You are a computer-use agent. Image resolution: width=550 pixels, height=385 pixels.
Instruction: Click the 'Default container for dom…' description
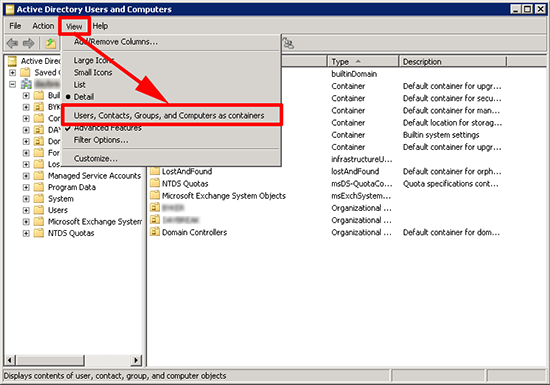[451, 232]
